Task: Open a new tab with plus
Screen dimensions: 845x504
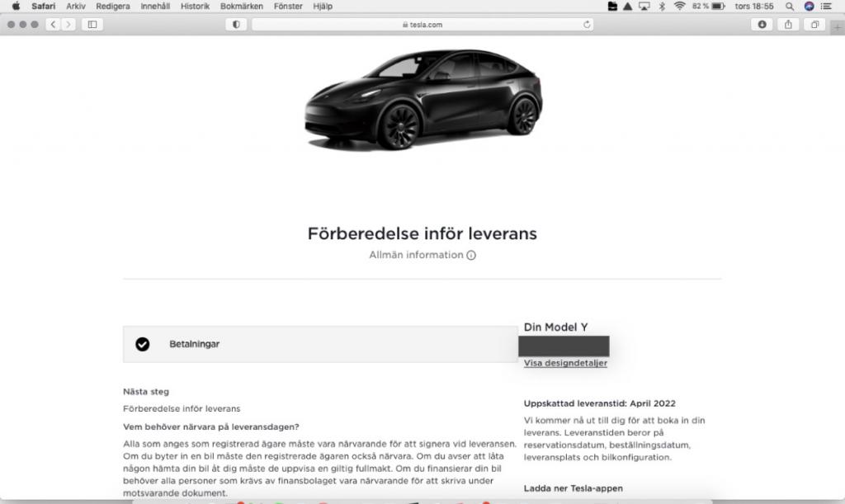Action: coord(838,27)
